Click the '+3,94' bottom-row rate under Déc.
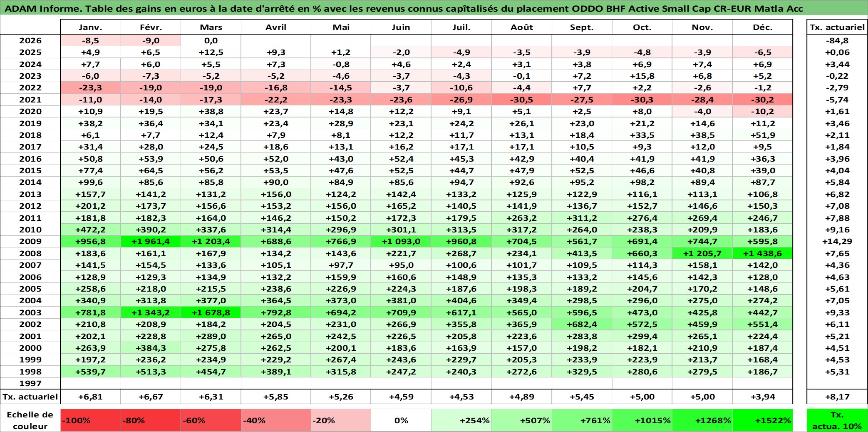868x432 pixels. tap(763, 397)
